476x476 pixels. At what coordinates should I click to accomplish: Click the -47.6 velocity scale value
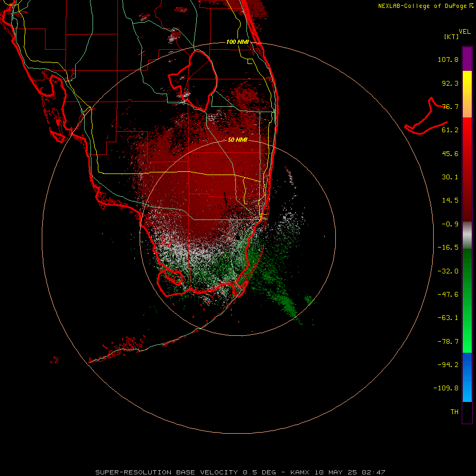click(x=448, y=295)
